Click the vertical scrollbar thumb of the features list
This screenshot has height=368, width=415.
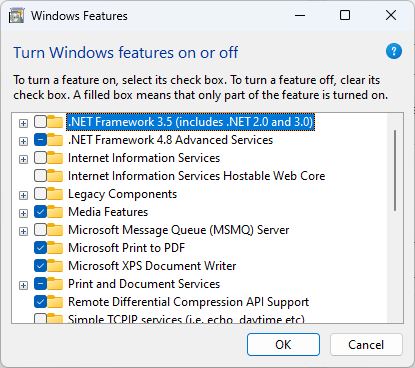pos(395,170)
